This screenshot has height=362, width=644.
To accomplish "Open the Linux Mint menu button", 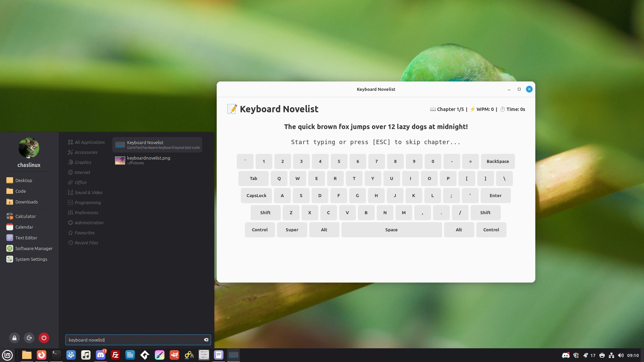I will click(7, 355).
